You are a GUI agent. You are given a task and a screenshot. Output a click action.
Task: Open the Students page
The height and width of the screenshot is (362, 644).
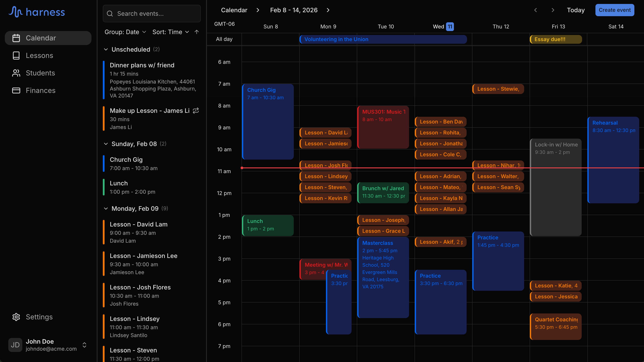(x=40, y=73)
